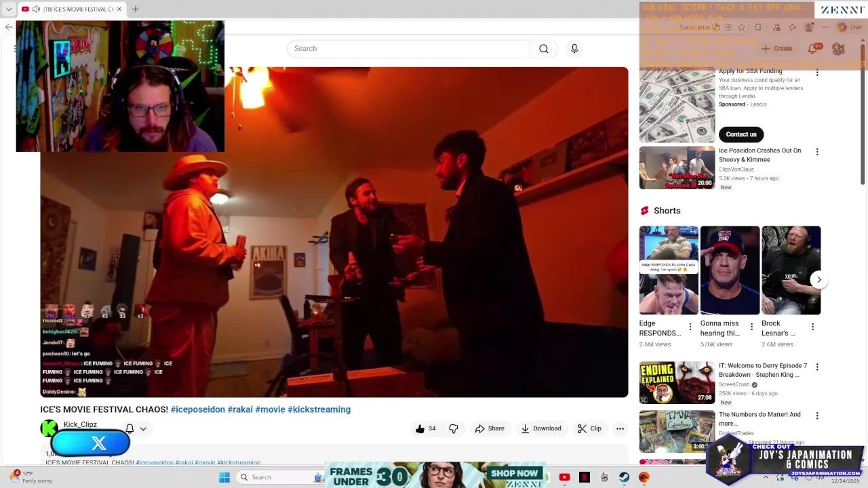
Task: Open options for Apply for SBA Funding ad
Action: pos(817,73)
